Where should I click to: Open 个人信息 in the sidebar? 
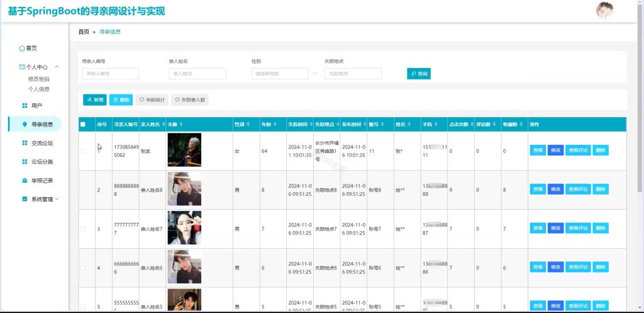tap(38, 89)
